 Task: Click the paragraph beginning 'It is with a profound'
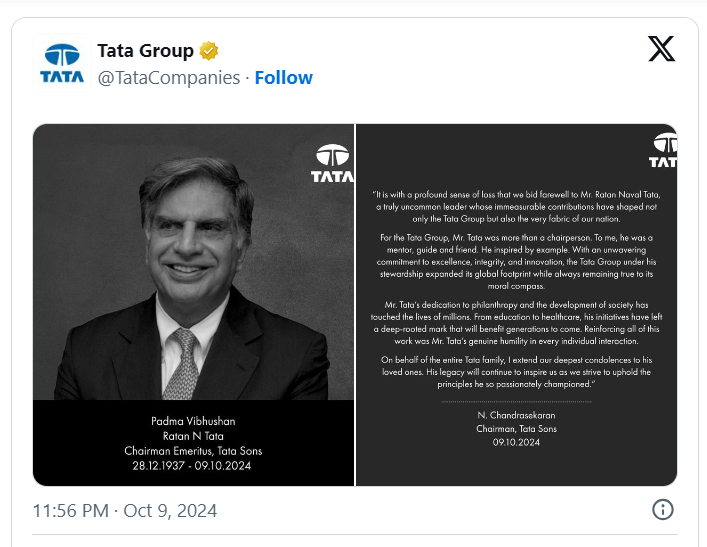516,207
